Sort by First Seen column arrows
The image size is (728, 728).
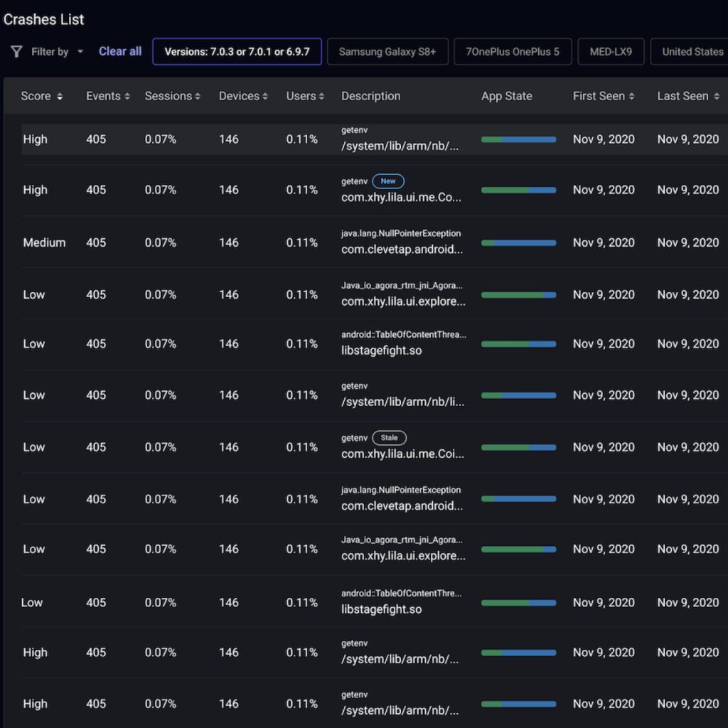click(x=631, y=97)
